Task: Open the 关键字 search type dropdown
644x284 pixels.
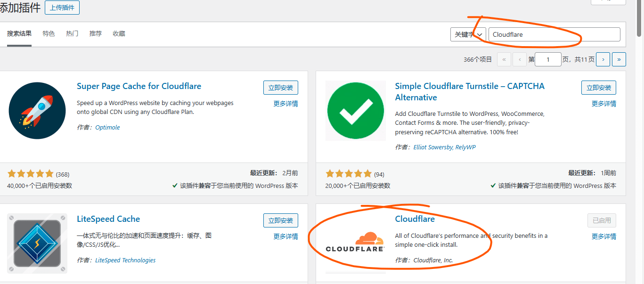Action: point(468,34)
